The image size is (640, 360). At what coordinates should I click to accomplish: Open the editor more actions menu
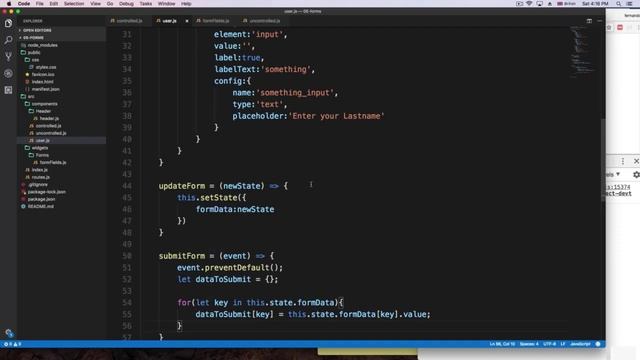tap(599, 21)
